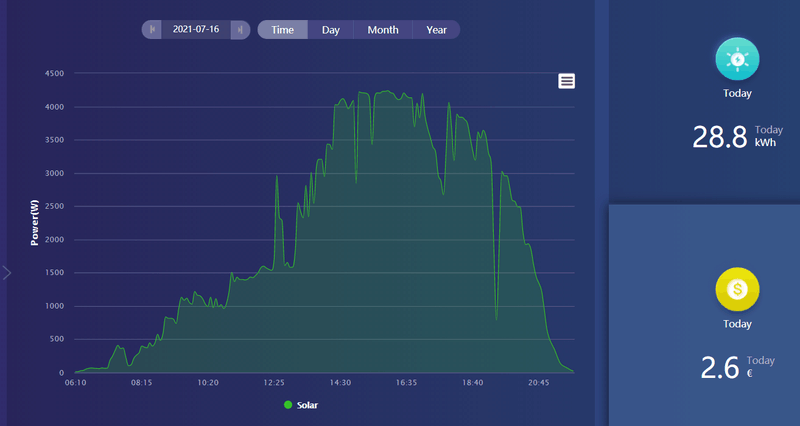Switch to the Month tab
The height and width of the screenshot is (426, 800).
[x=383, y=30]
